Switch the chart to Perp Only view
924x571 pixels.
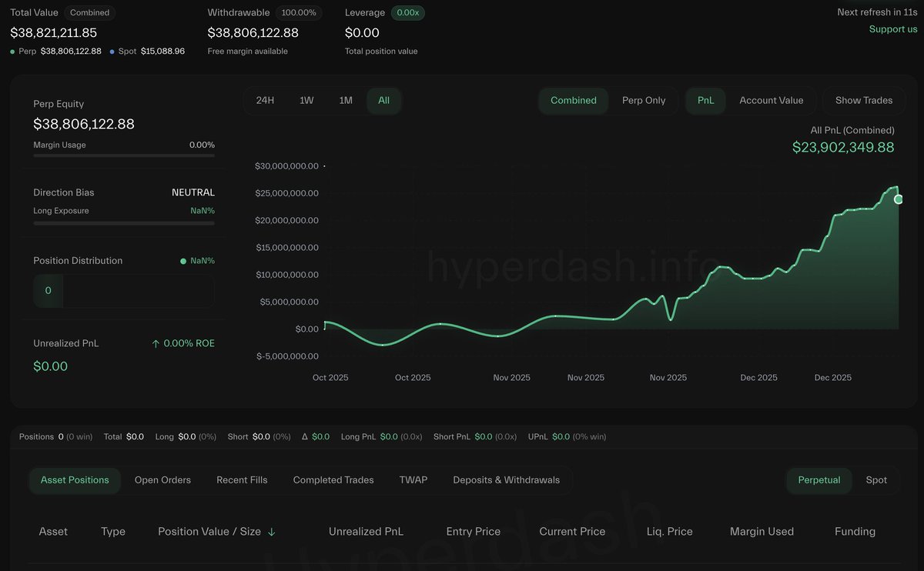(645, 100)
